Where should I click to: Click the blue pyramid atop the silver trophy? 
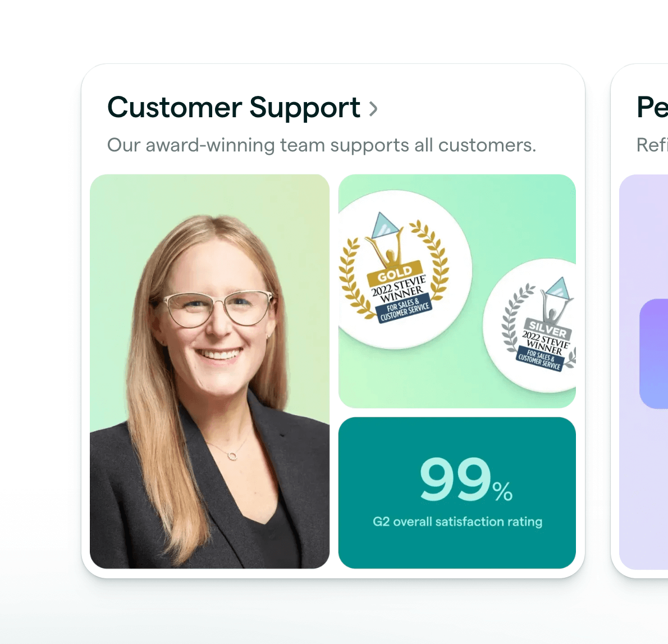coord(558,288)
